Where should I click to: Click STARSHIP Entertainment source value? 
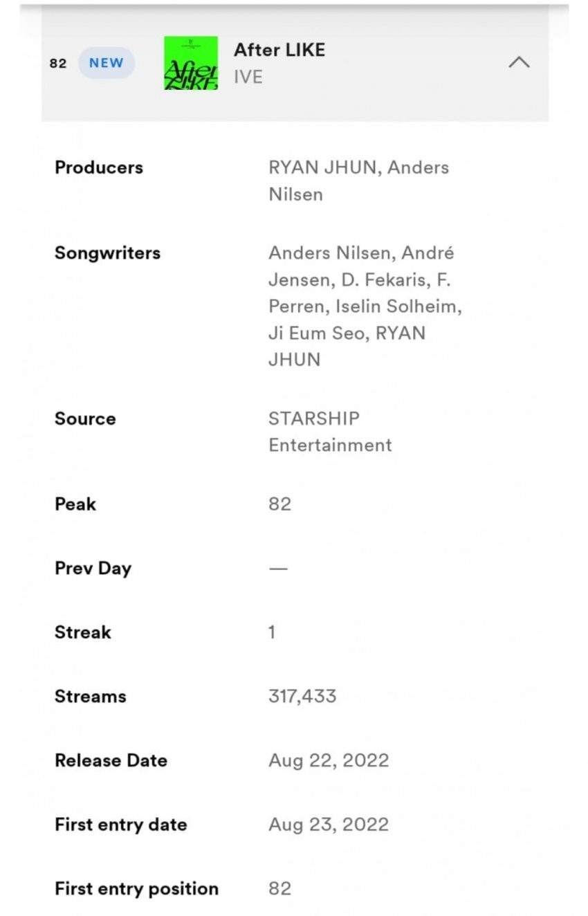coord(330,432)
